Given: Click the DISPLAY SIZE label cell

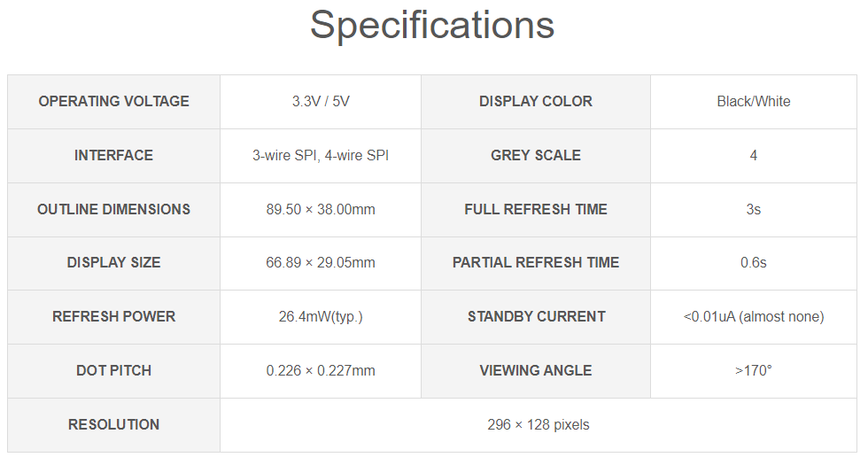Looking at the screenshot, I should point(114,262).
